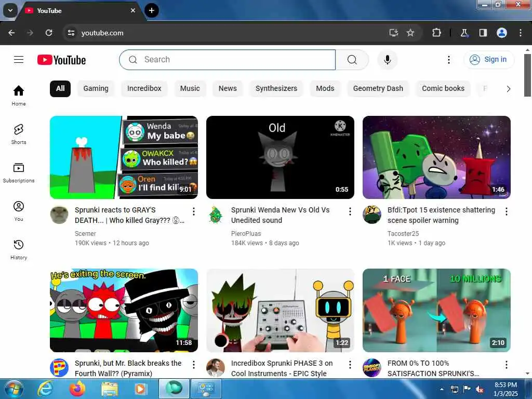
Task: Launch Internet Explorer from taskbar
Action: pyautogui.click(x=45, y=389)
